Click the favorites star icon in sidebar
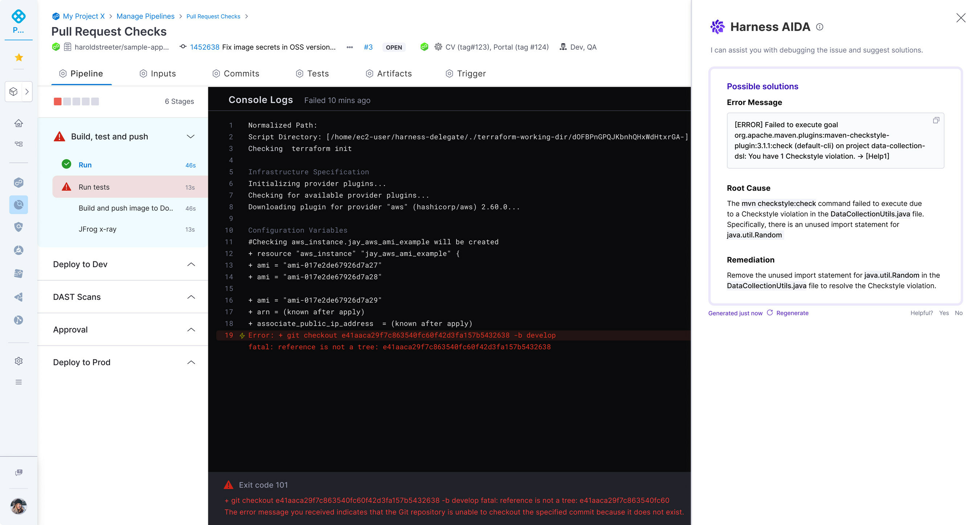The image size is (980, 525). pos(19,57)
